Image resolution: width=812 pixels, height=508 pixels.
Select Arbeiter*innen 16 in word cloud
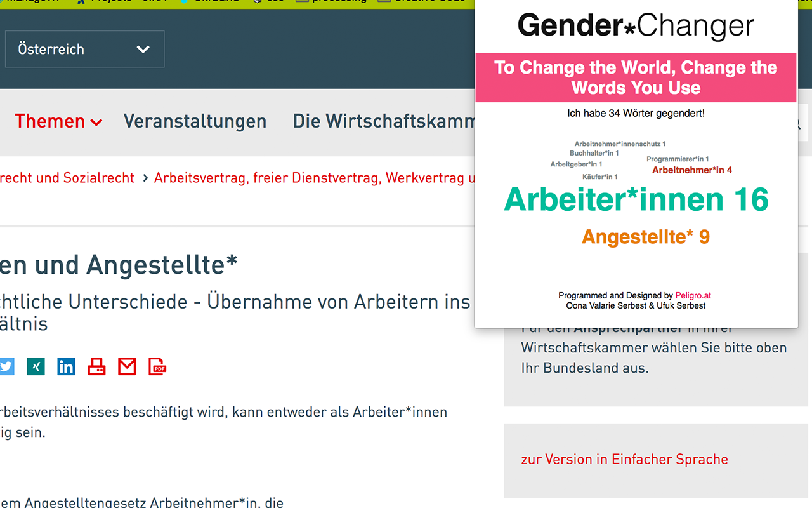636,199
